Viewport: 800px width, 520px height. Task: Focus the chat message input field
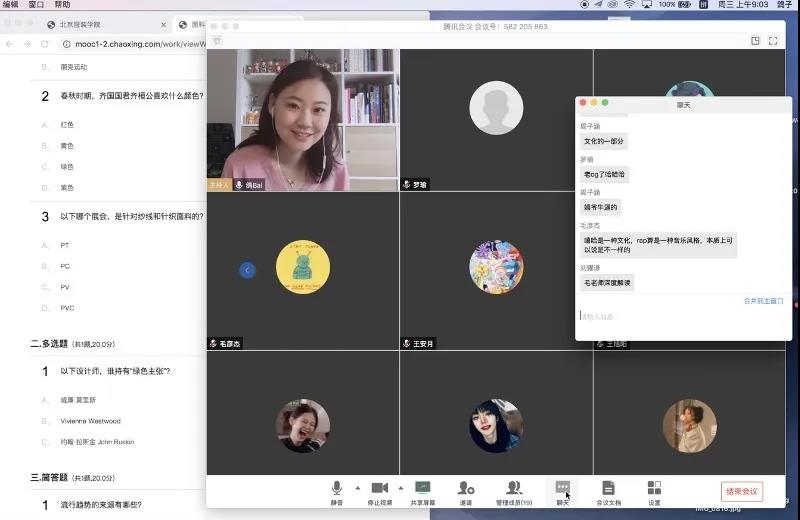[x=683, y=317]
